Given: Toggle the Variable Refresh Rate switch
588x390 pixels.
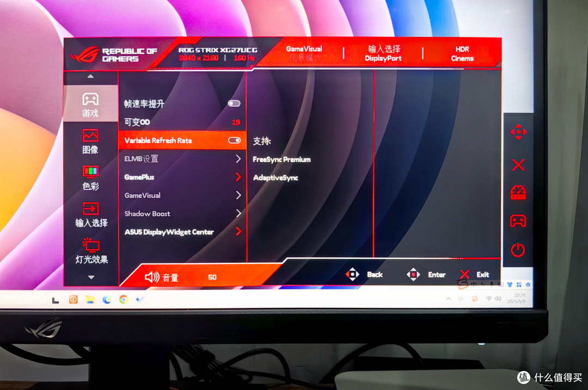Looking at the screenshot, I should pyautogui.click(x=234, y=140).
